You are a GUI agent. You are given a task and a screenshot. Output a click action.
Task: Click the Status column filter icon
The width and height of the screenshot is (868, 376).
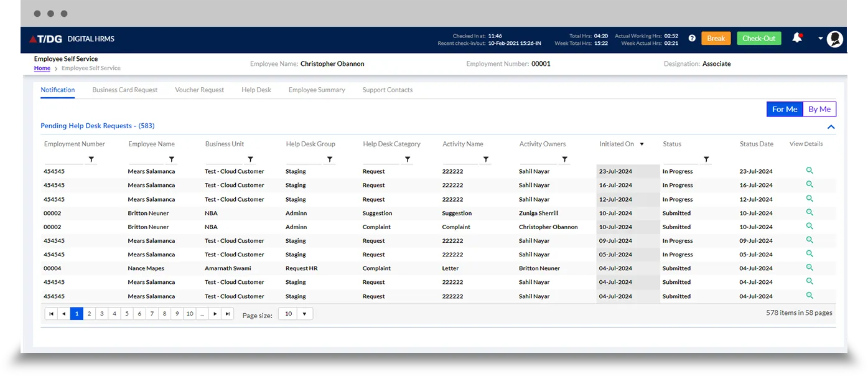coord(706,159)
